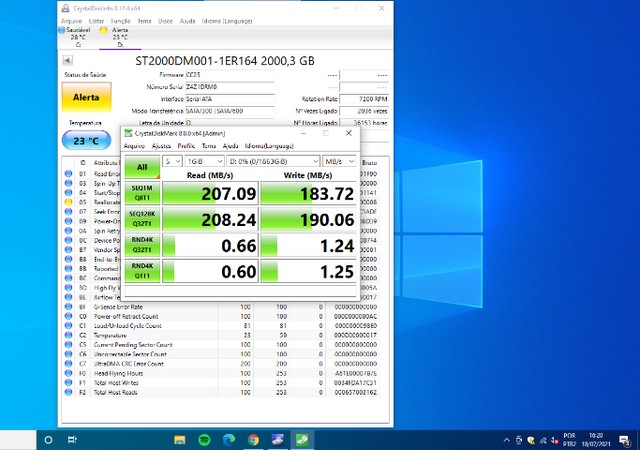The height and width of the screenshot is (450, 640).
Task: Open Cortana search circle on taskbar
Action: point(48,440)
